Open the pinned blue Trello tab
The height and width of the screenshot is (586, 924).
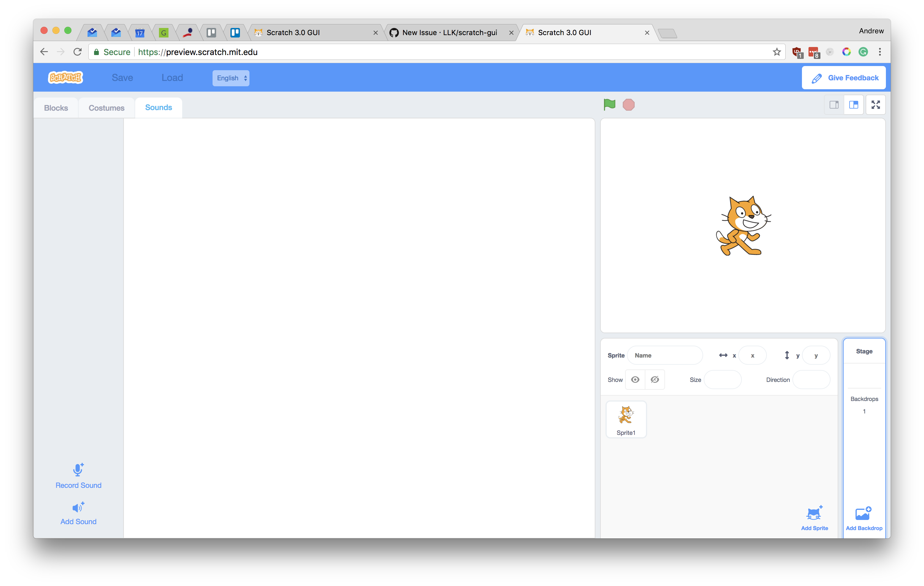(235, 33)
